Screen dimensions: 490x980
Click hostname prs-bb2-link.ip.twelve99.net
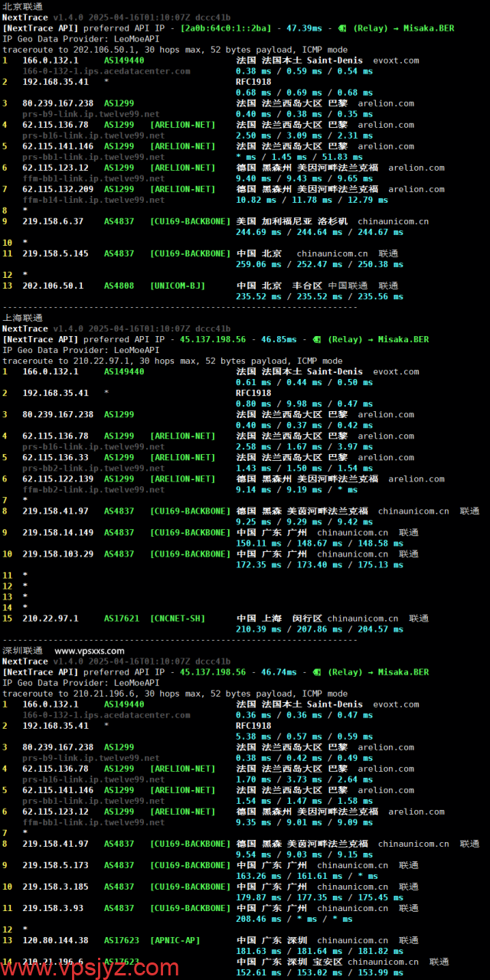[93, 468]
